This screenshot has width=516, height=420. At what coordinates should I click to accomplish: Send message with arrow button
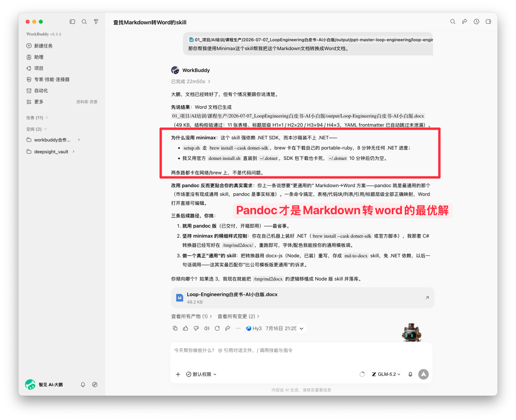pyautogui.click(x=423, y=374)
